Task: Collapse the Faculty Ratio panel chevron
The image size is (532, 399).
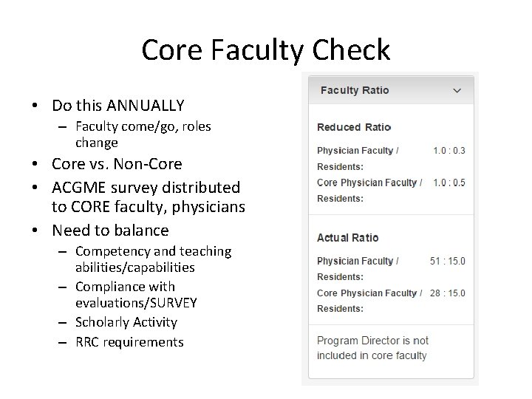Action: (457, 91)
